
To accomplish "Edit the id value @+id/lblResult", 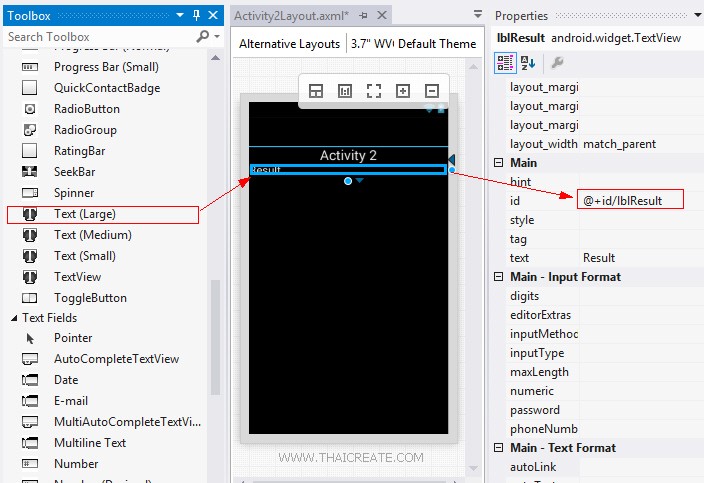I will 630,201.
